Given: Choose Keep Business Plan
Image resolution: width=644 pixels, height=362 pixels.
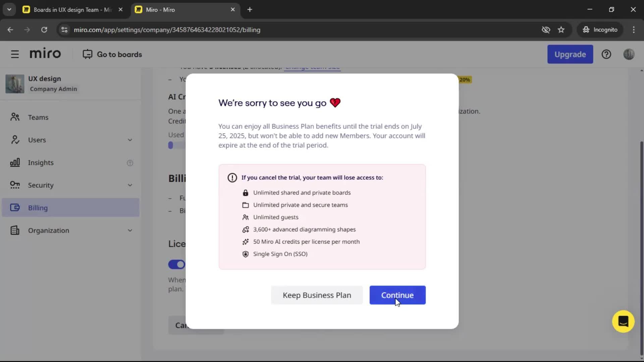Looking at the screenshot, I should point(317,295).
